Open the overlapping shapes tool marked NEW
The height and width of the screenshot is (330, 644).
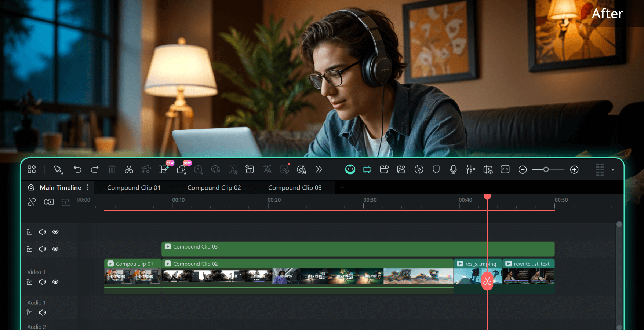click(181, 169)
